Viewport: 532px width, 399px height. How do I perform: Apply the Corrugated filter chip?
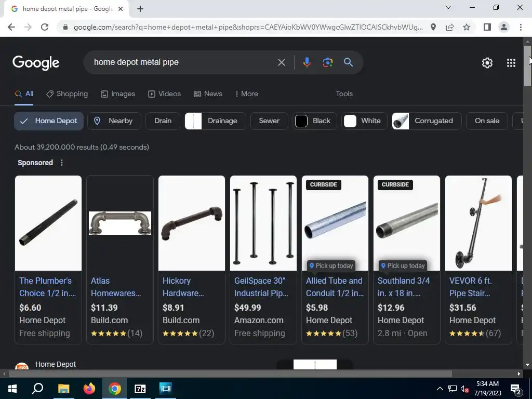pos(427,121)
